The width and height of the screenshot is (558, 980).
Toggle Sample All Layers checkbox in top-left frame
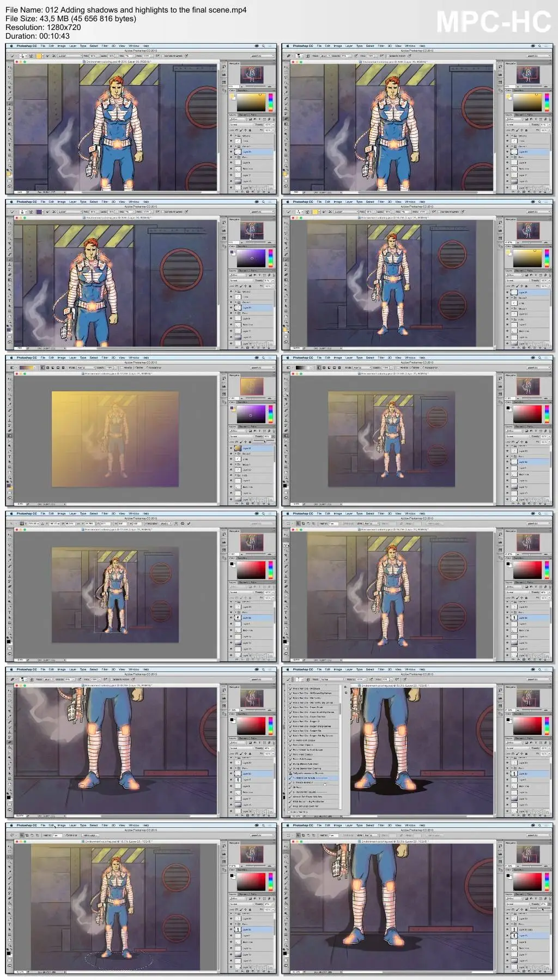click(x=163, y=56)
